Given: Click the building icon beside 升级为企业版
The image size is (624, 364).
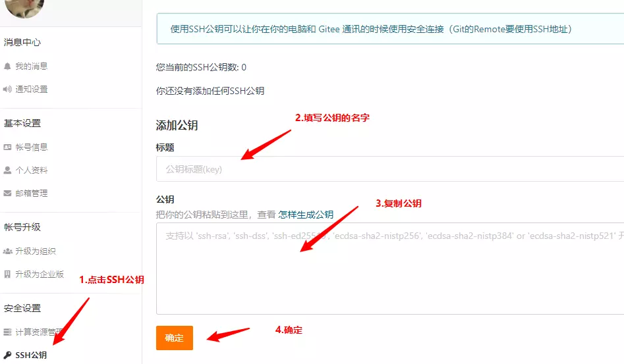Looking at the screenshot, I should [7, 274].
